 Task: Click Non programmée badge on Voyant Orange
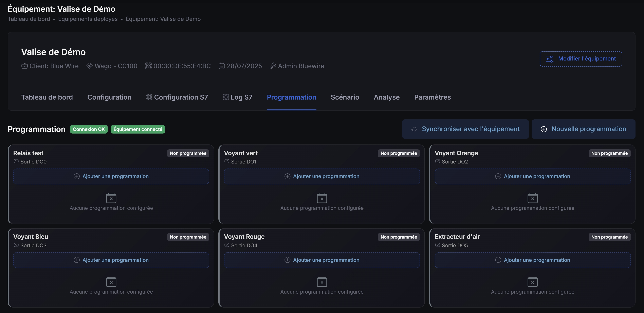[609, 153]
